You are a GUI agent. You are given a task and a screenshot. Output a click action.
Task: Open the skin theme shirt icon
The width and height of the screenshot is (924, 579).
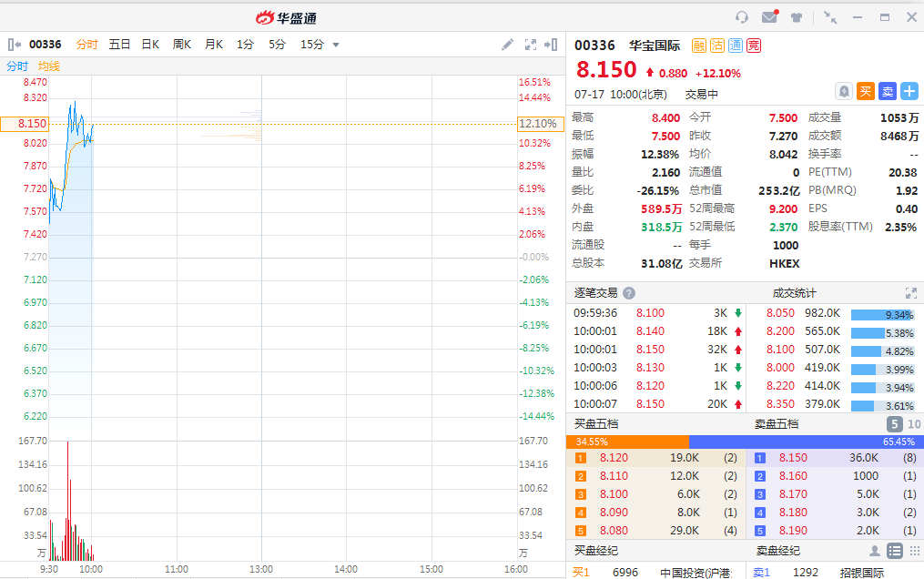pyautogui.click(x=797, y=17)
